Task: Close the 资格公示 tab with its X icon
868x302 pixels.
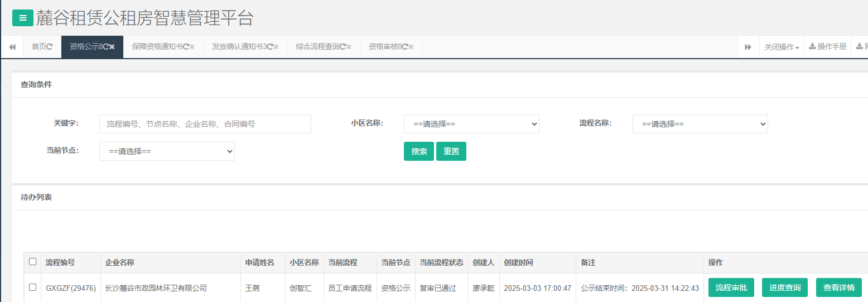Action: 112,47
